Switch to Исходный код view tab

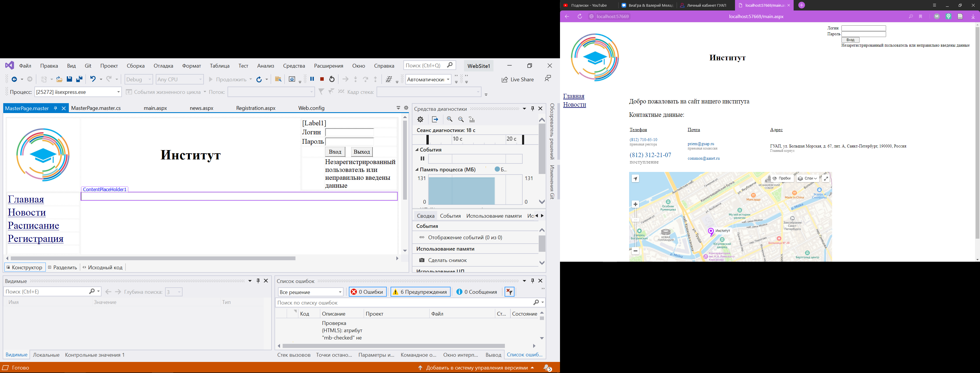(x=103, y=267)
